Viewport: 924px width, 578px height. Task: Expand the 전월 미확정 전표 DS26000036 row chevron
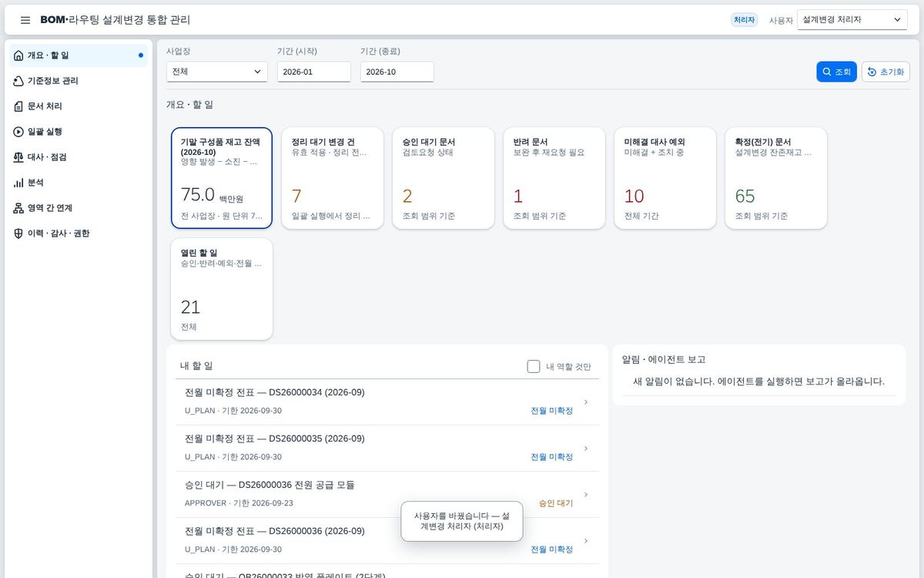tap(586, 540)
